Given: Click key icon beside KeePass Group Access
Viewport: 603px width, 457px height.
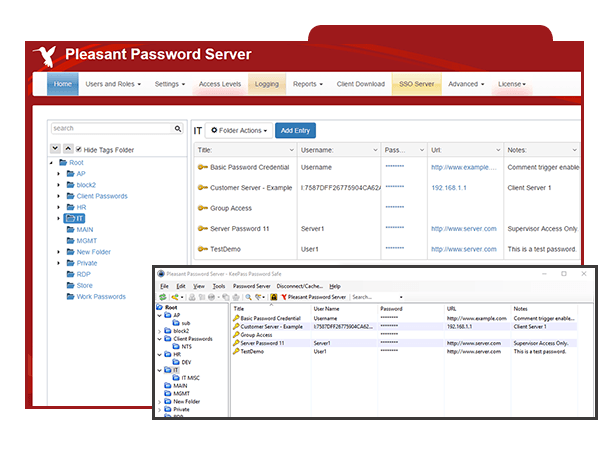Looking at the screenshot, I should tap(236, 335).
